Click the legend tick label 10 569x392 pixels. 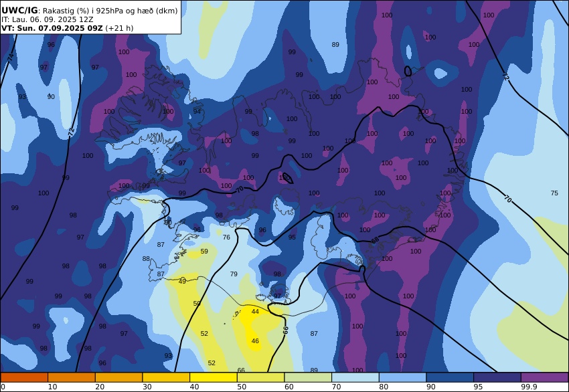52,387
